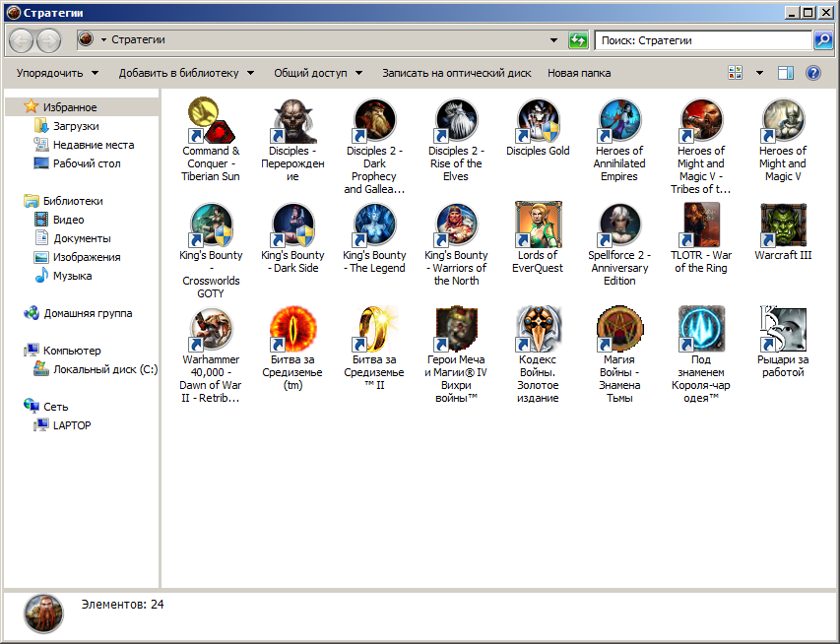The image size is (840, 644).
Task: Change the view mode icon button
Action: (736, 73)
